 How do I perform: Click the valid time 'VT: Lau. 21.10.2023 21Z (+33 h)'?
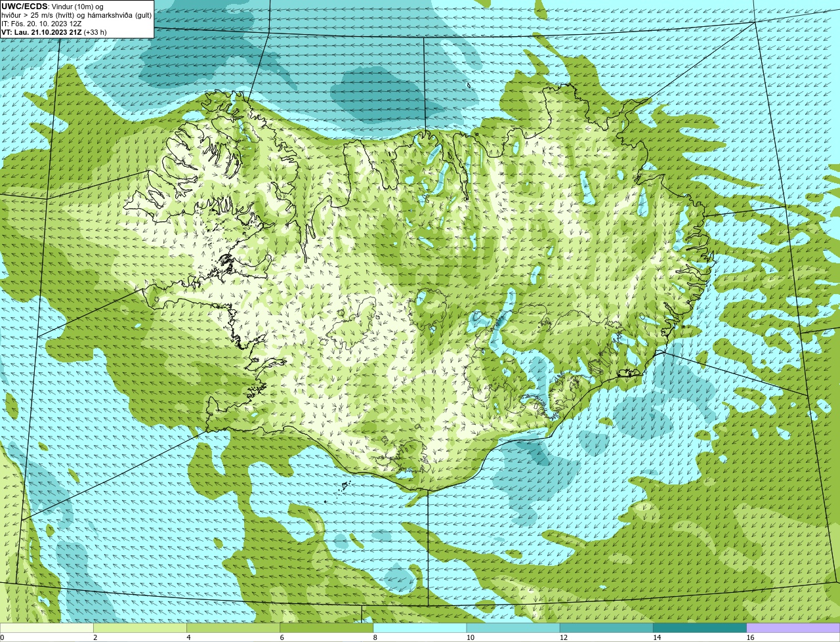coord(54,32)
